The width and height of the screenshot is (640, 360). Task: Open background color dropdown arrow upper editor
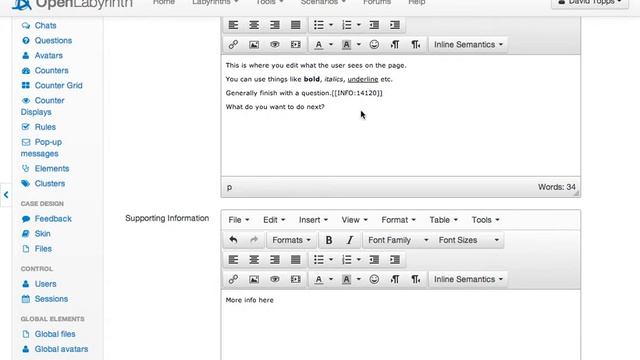[359, 44]
